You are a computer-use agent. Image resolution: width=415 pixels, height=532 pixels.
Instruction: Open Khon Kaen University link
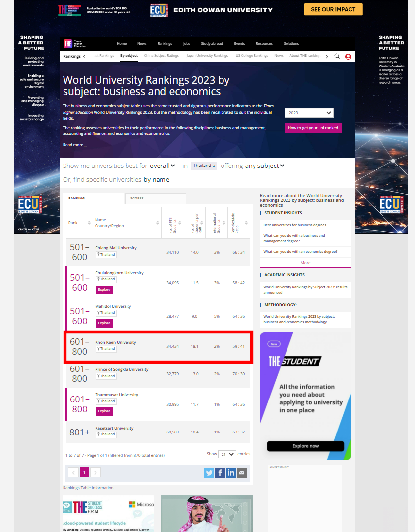tap(116, 343)
